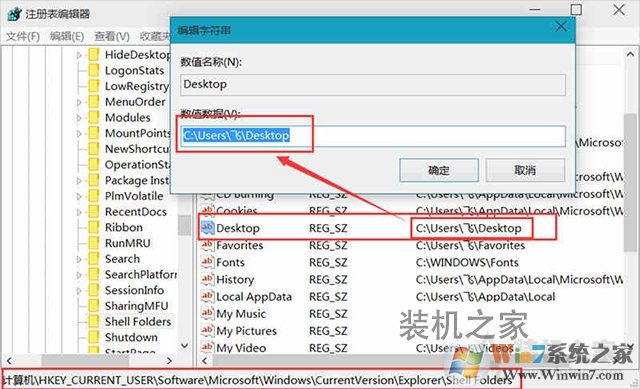This screenshot has height=389, width=640.
Task: Select the Local AppData value's string icon
Action: point(207,296)
